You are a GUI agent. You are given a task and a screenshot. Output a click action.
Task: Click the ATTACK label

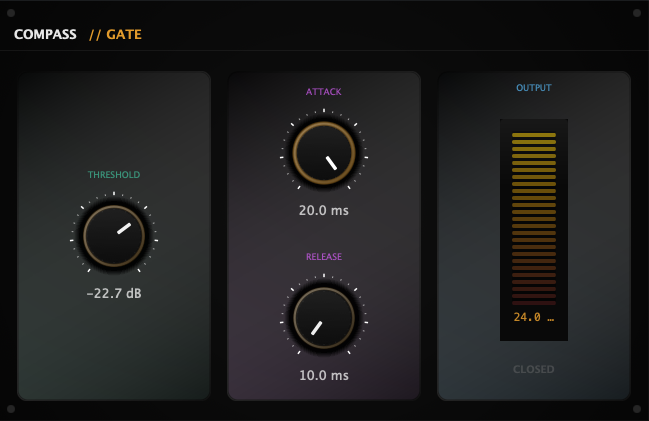(324, 91)
